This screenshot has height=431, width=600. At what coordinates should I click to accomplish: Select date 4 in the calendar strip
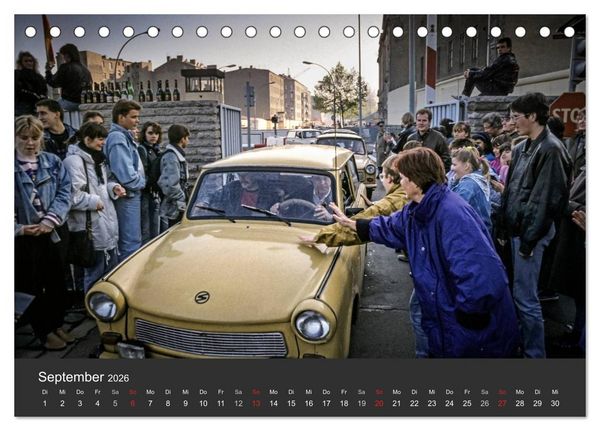pos(98,403)
